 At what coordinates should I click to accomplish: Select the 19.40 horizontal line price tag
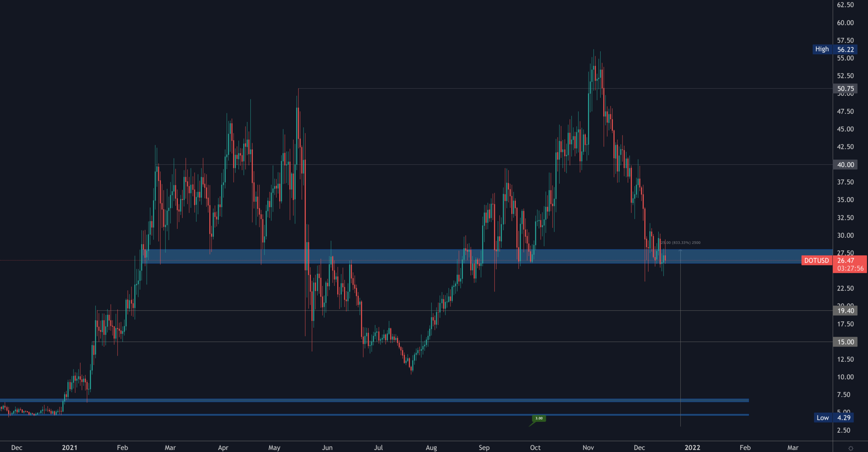tap(845, 311)
